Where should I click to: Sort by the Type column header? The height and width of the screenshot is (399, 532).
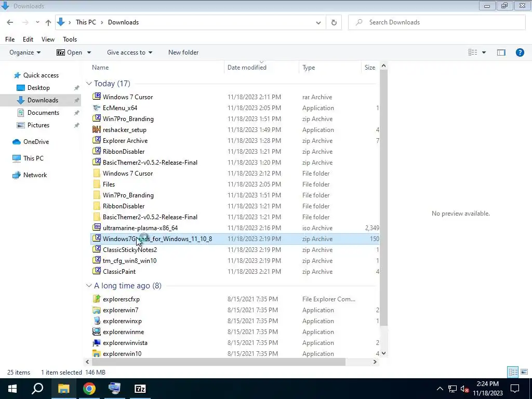click(309, 68)
